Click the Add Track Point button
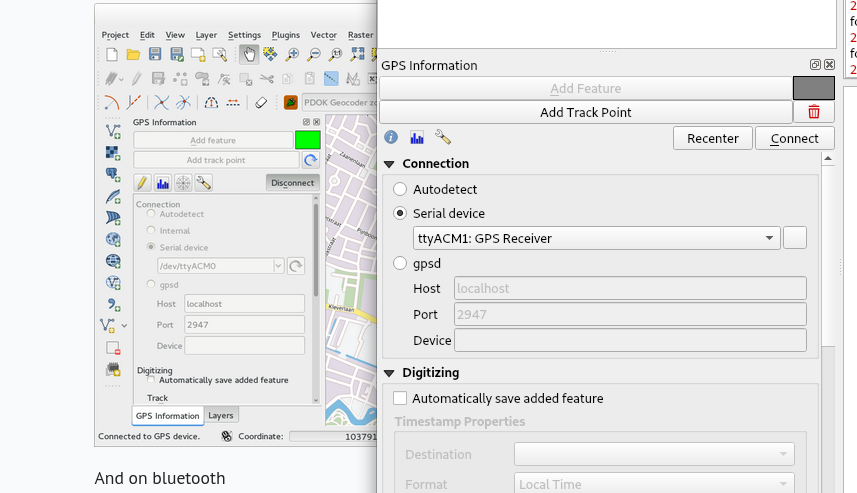This screenshot has width=857, height=493. coord(586,112)
